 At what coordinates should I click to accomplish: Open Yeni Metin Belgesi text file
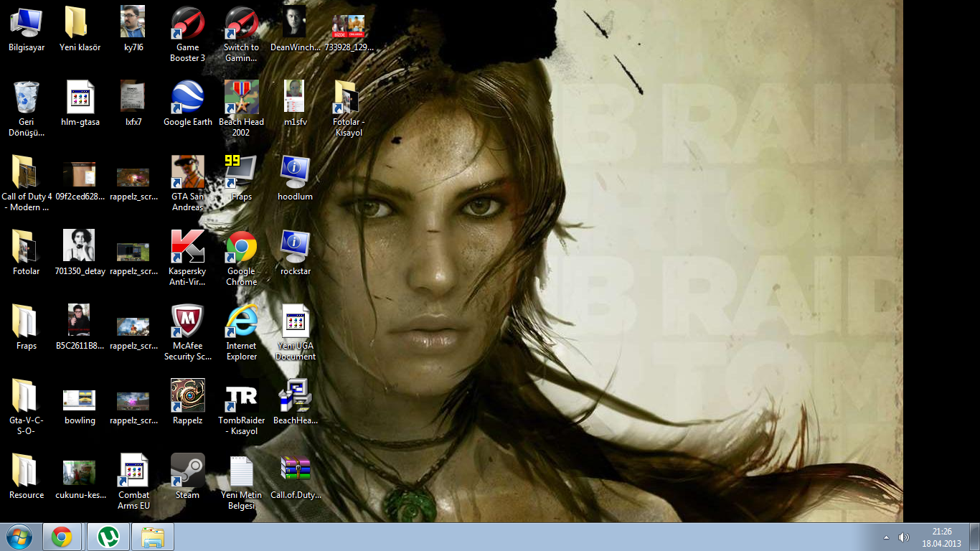[241, 481]
